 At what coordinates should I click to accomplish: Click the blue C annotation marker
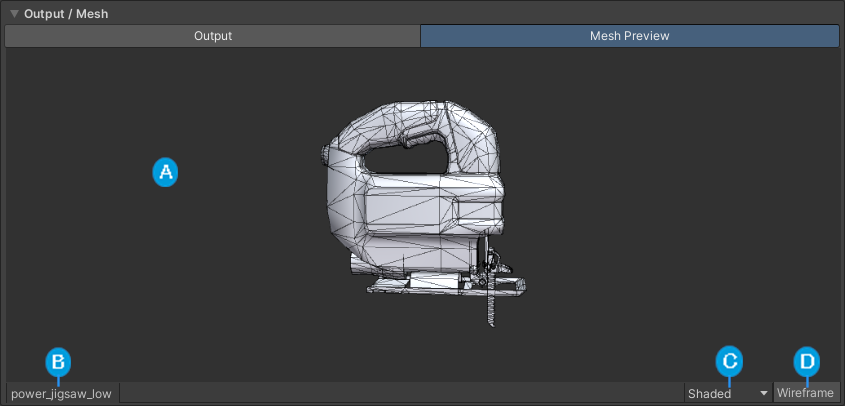(x=730, y=361)
